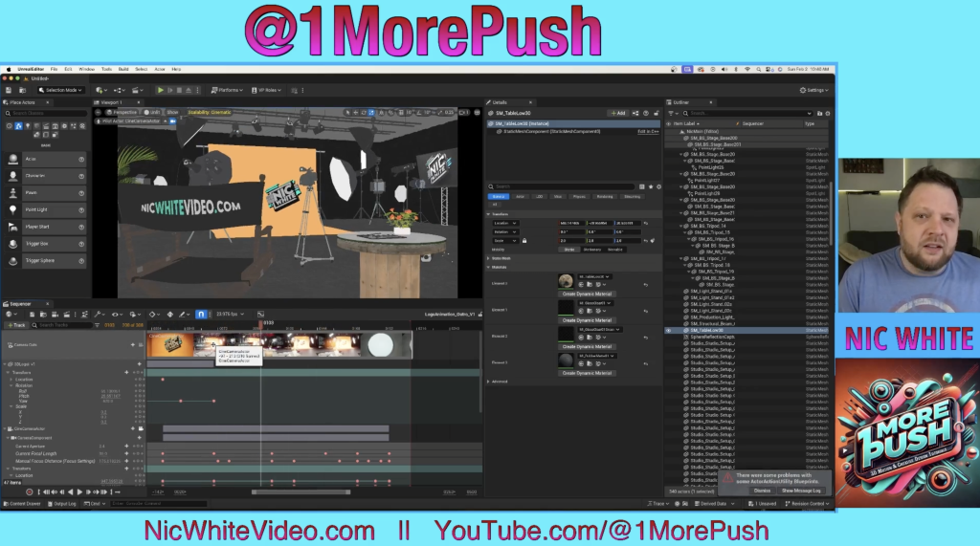Click the Details favorites star icon
Image resolution: width=980 pixels, height=546 pixels.
(x=651, y=186)
